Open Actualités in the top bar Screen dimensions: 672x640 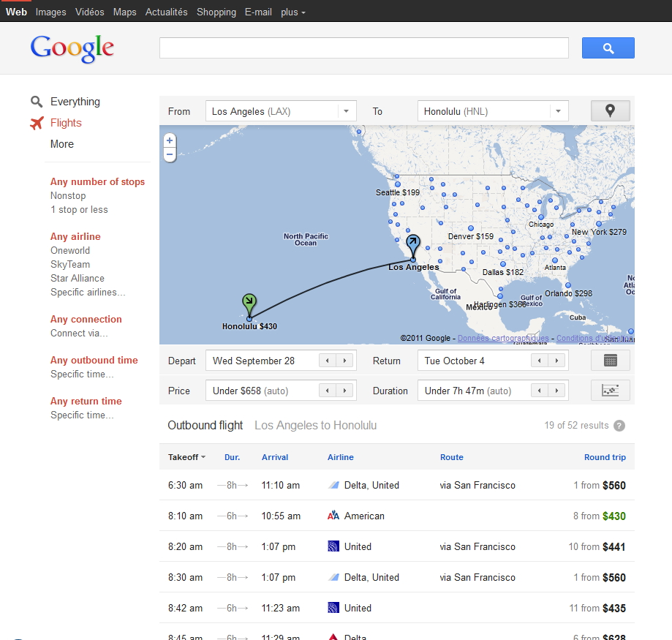pyautogui.click(x=166, y=12)
